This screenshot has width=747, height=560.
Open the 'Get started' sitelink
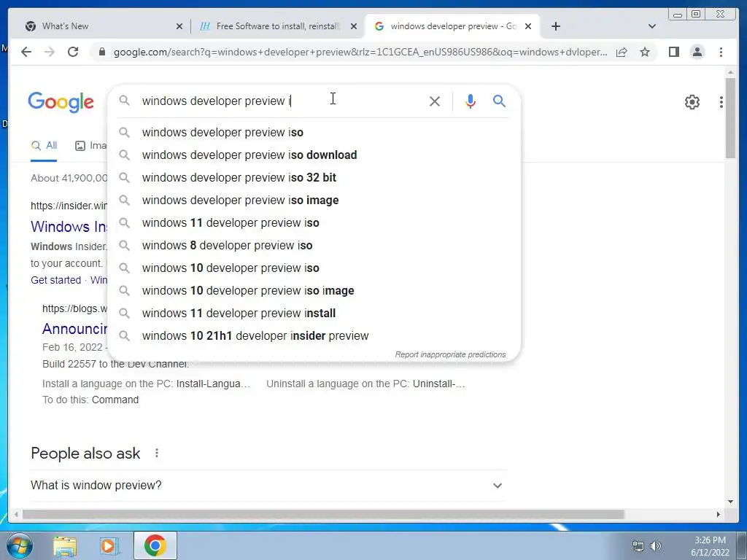point(55,280)
